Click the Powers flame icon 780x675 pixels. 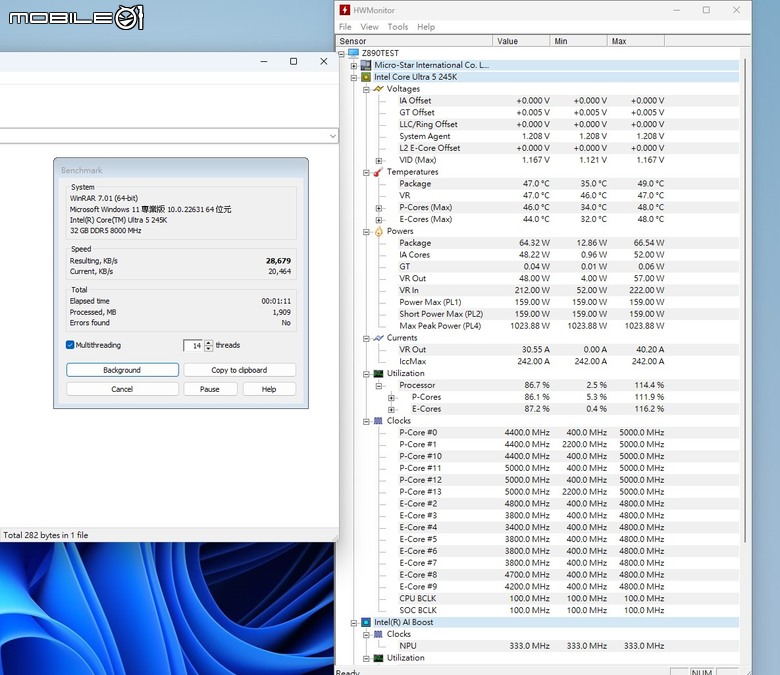pyautogui.click(x=379, y=231)
